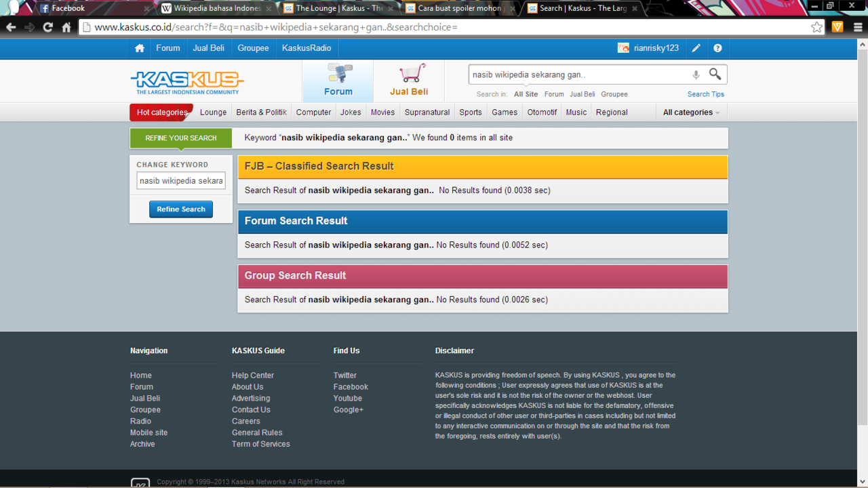Close the Facebook tab
The image size is (868, 488).
tap(147, 8)
